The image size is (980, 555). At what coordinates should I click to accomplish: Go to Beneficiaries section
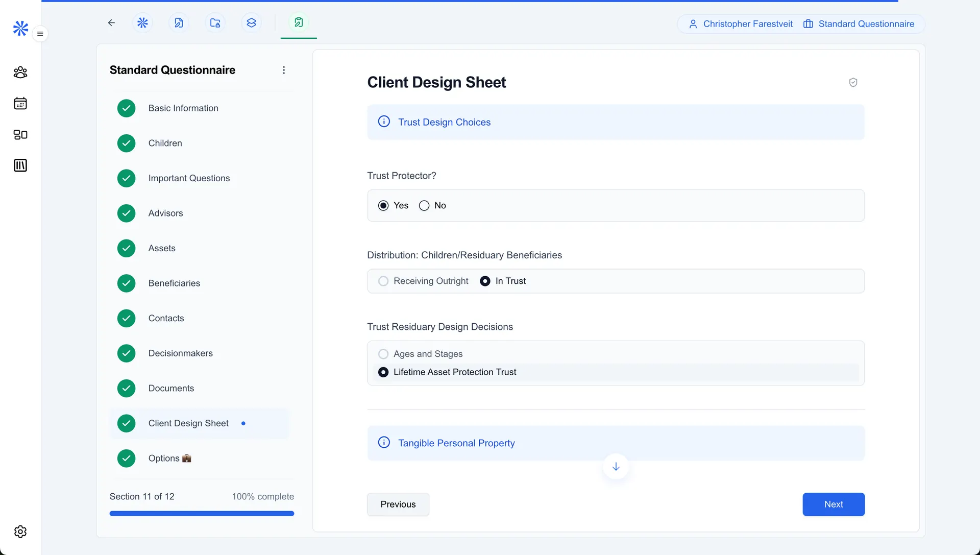click(x=200, y=283)
